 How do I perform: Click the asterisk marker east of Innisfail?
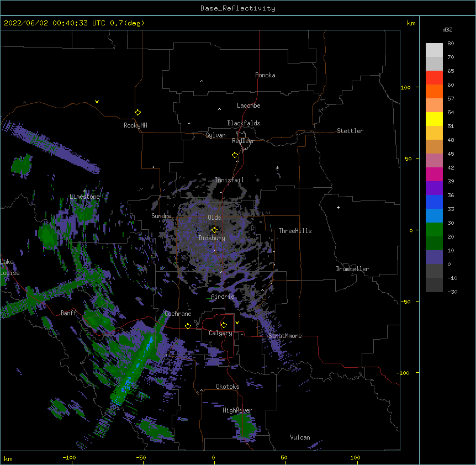pyautogui.click(x=277, y=168)
